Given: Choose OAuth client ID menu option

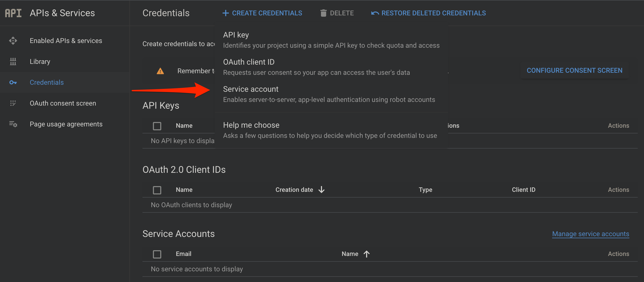Looking at the screenshot, I should coord(331,67).
